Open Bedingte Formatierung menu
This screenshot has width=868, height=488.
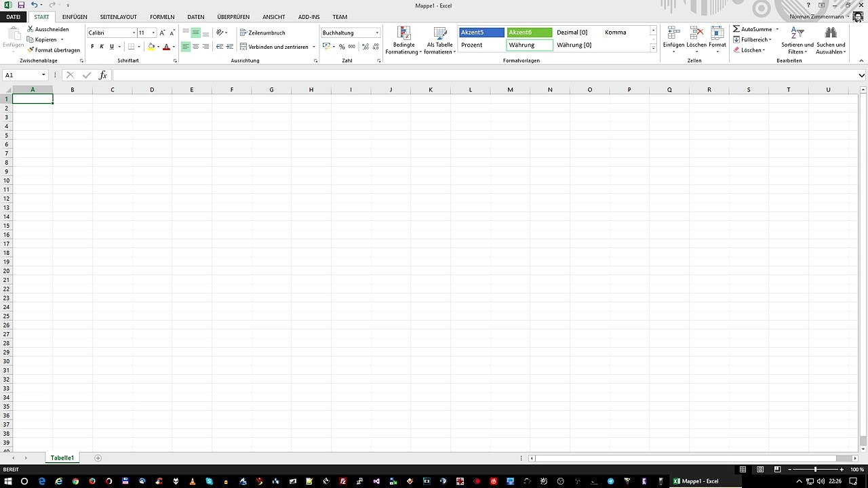point(403,41)
